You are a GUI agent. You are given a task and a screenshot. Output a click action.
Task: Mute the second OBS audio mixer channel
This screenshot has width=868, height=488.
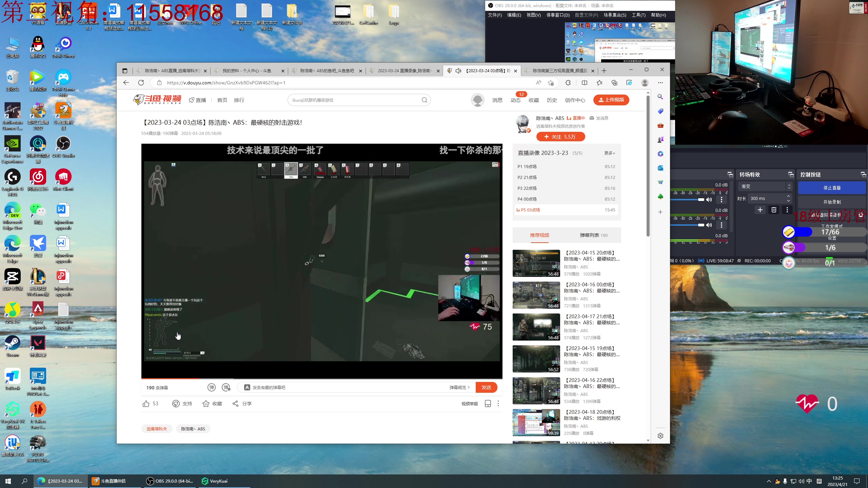coord(709,225)
